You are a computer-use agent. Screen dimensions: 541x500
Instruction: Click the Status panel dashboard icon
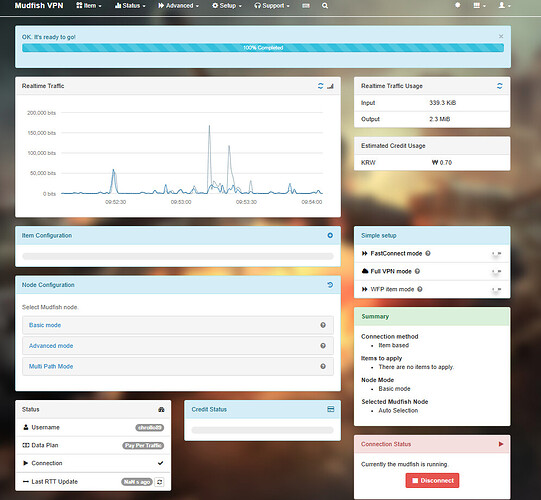tap(161, 409)
